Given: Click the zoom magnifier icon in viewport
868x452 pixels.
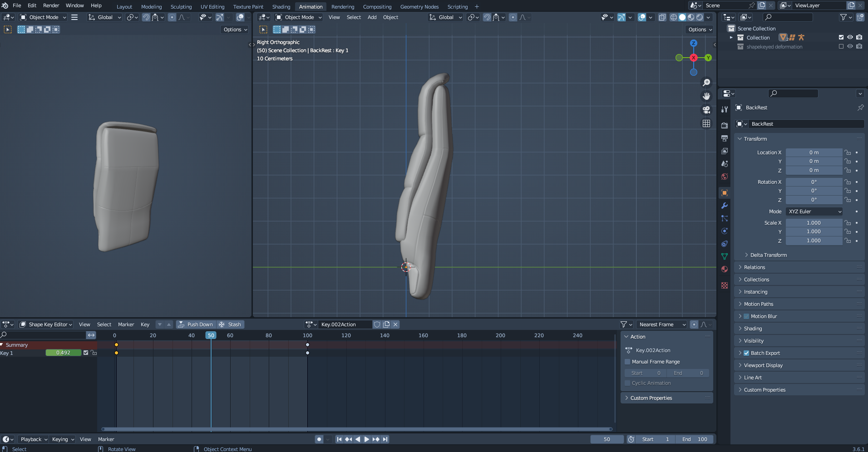Looking at the screenshot, I should pos(706,83).
